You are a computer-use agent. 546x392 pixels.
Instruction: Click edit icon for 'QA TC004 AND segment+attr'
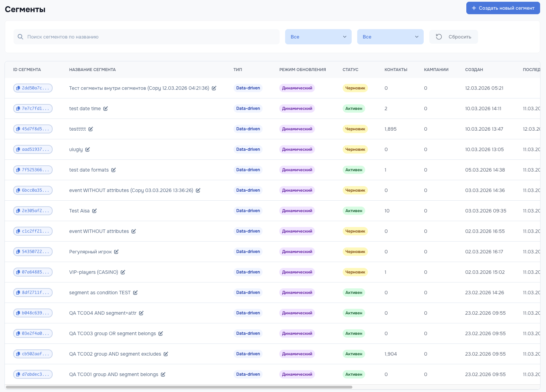[x=141, y=313]
